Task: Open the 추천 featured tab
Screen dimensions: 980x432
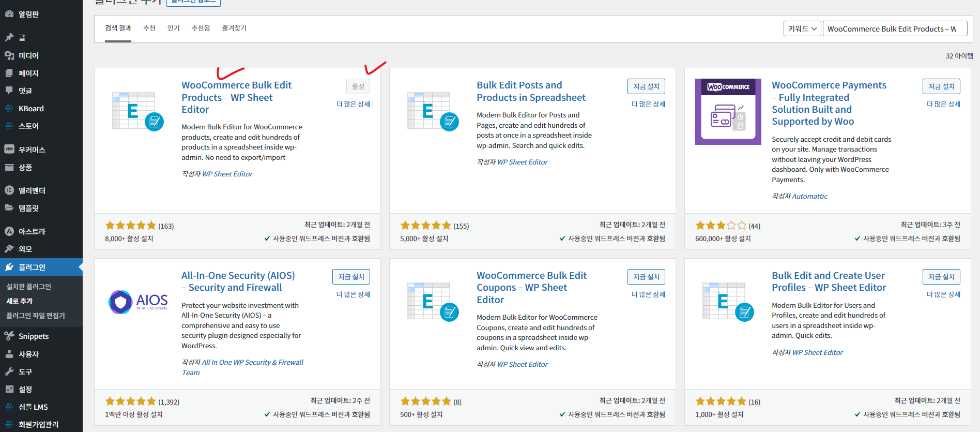Action: pyautogui.click(x=149, y=28)
